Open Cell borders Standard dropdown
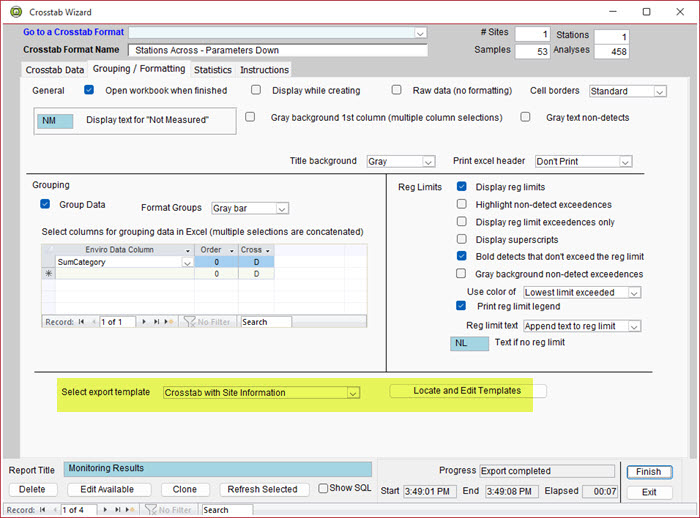 tap(660, 92)
